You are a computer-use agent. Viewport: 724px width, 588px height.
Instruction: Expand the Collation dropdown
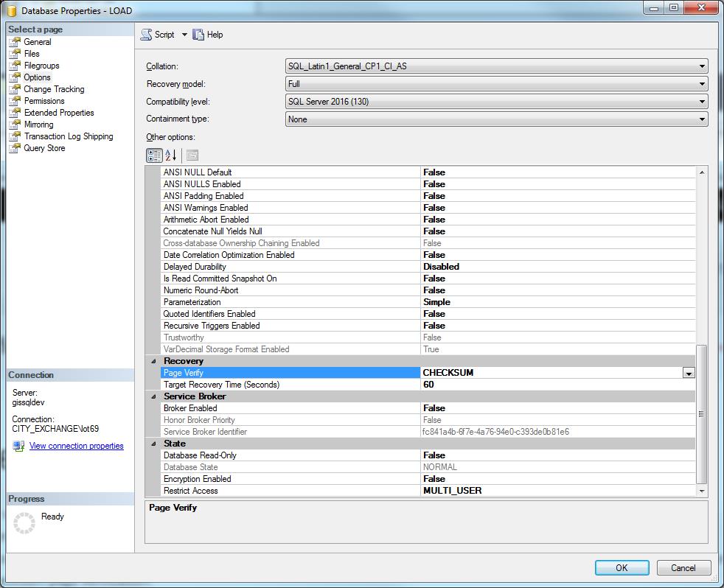702,66
